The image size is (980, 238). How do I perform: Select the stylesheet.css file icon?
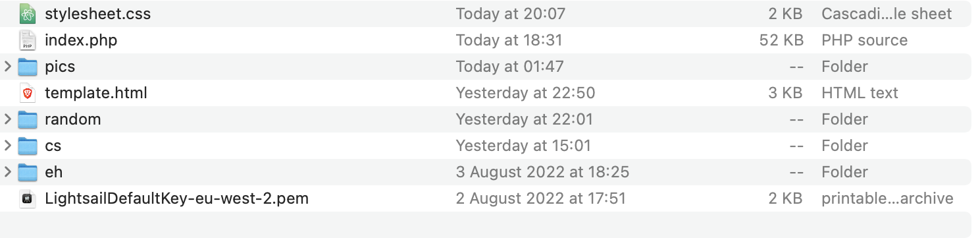(27, 14)
